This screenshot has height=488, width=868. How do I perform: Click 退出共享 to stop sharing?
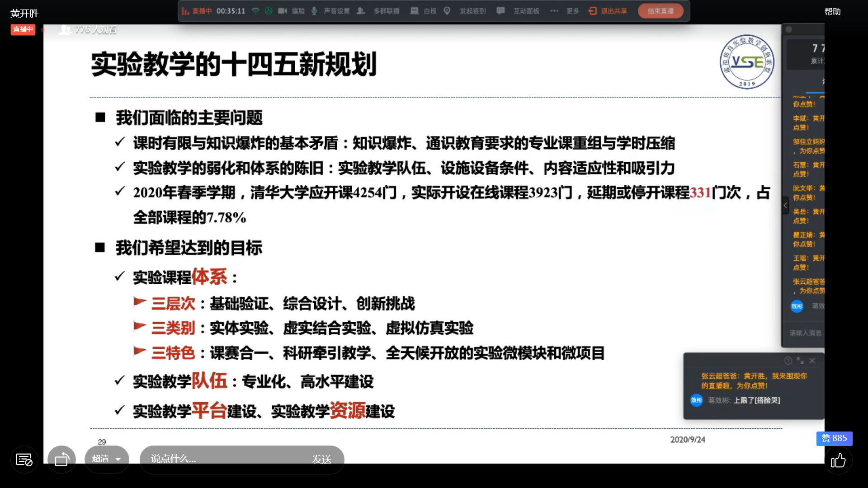click(x=608, y=11)
